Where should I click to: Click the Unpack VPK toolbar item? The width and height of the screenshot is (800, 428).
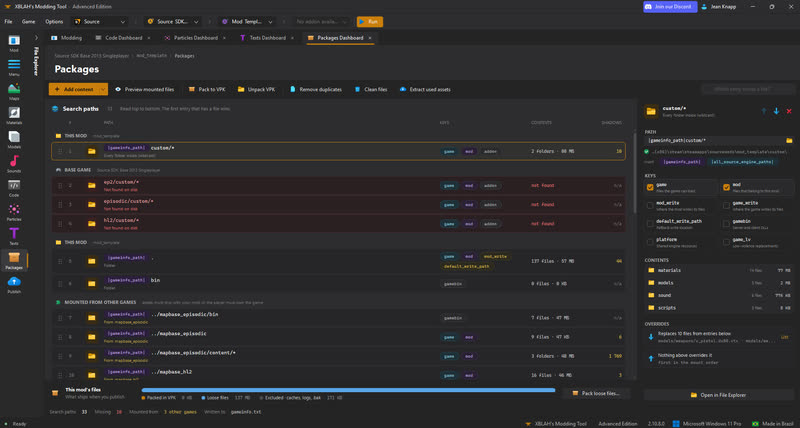pos(256,89)
